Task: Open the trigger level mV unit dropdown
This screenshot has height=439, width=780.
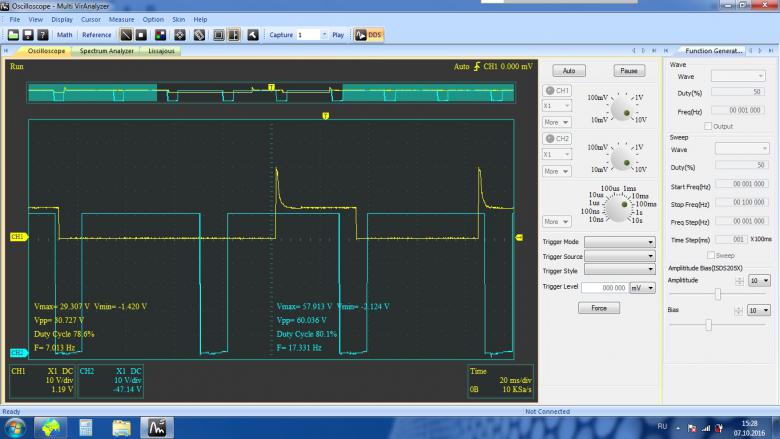Action: 642,288
